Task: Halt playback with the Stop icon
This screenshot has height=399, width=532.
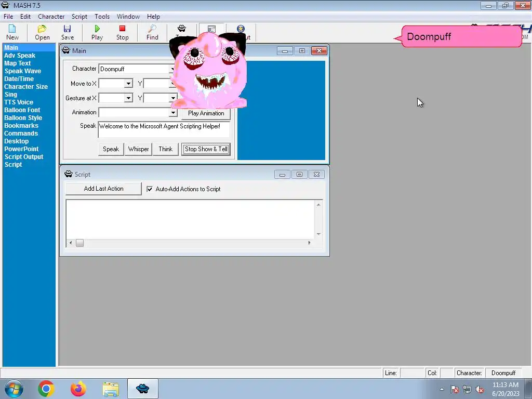Action: click(122, 33)
